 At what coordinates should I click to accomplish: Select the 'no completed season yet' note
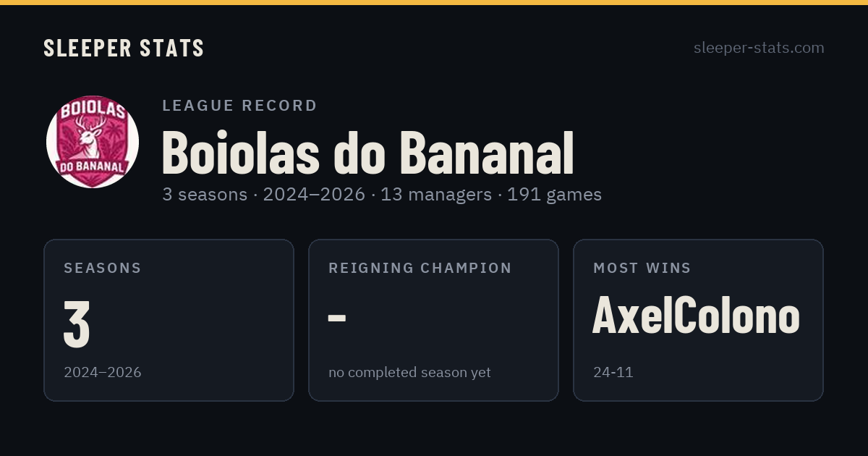pyautogui.click(x=409, y=373)
